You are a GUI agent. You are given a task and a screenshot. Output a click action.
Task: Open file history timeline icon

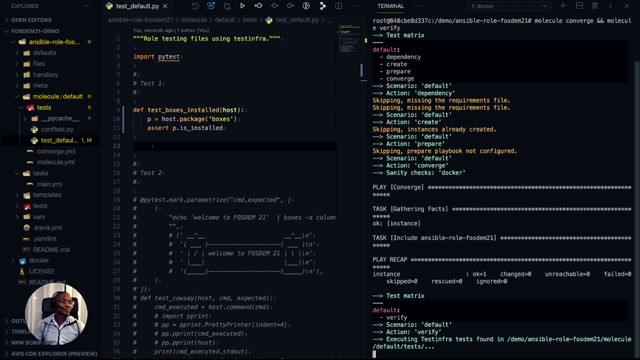(x=195, y=6)
